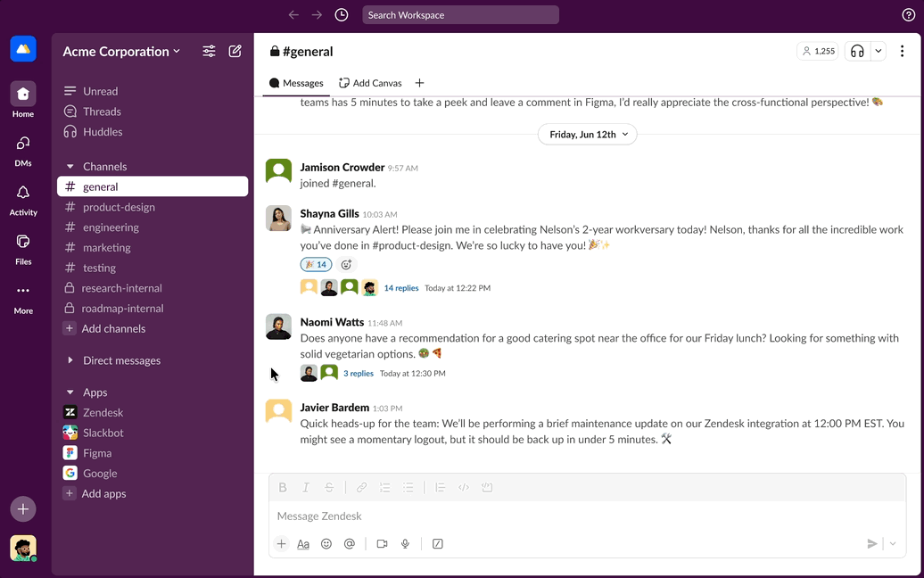
Task: Click the Acme workspace logo icon
Action: tap(23, 49)
